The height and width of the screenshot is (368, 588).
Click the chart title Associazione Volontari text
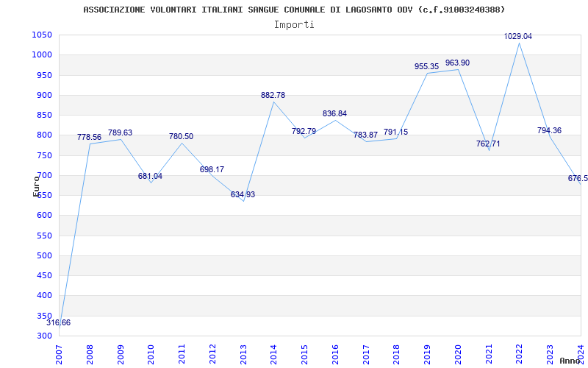[294, 10]
